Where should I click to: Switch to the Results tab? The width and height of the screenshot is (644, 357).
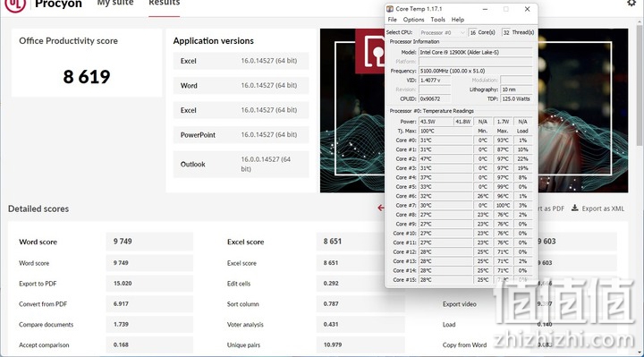pos(164,4)
